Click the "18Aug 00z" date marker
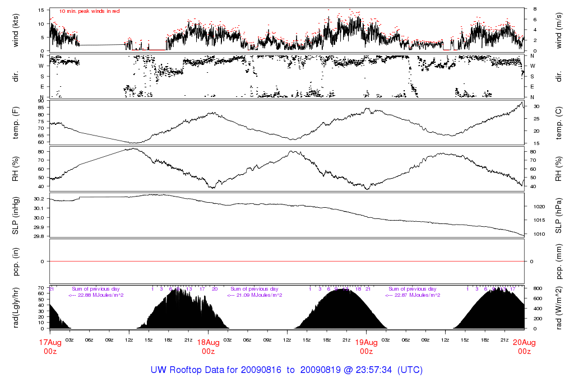This screenshot has width=574, height=392. click(x=209, y=347)
